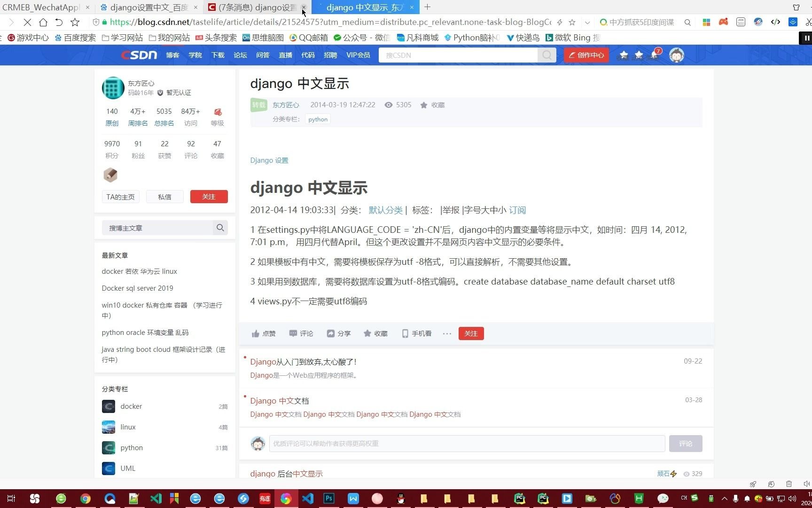This screenshot has height=508, width=812.
Task: Open the JSON viewer extension
Action: click(x=741, y=22)
